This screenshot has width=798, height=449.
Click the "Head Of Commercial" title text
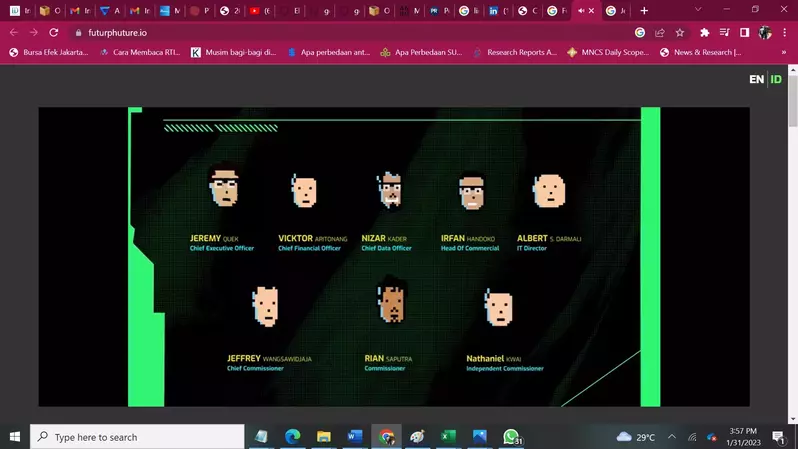[470, 248]
